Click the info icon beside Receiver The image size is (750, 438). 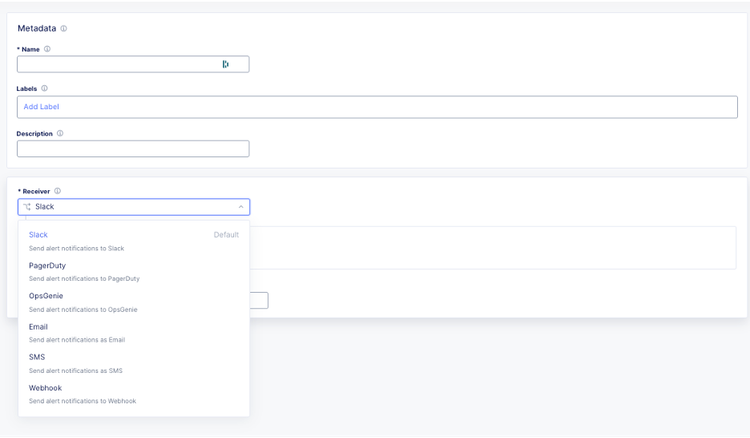pos(57,191)
